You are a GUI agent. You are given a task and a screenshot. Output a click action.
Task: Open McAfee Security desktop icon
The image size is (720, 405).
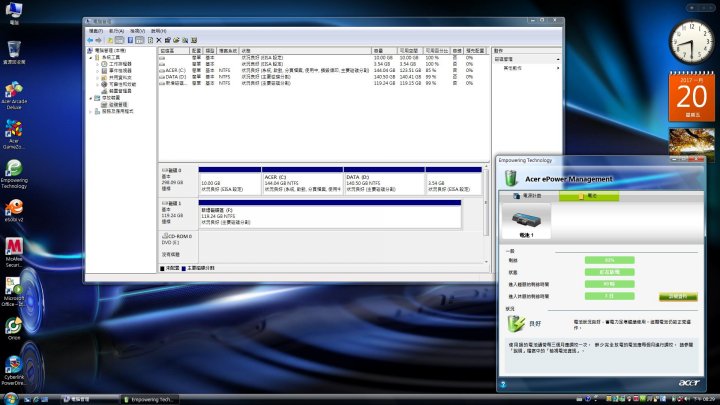tap(14, 252)
